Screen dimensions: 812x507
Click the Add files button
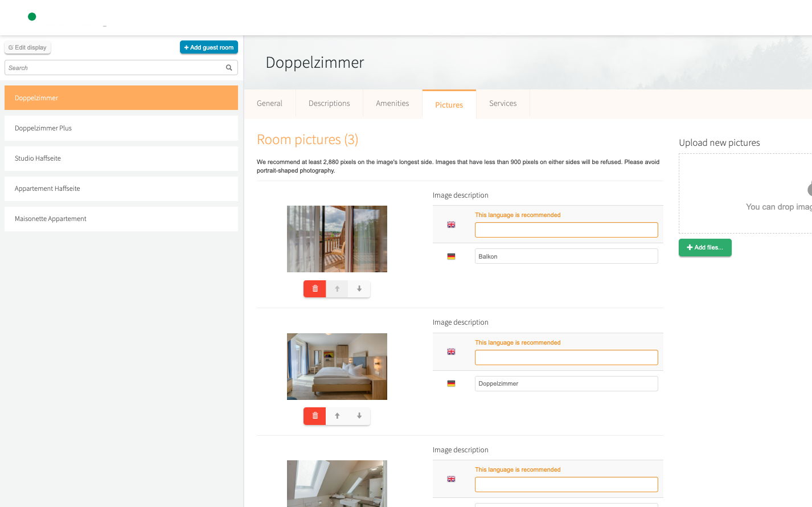pyautogui.click(x=705, y=247)
